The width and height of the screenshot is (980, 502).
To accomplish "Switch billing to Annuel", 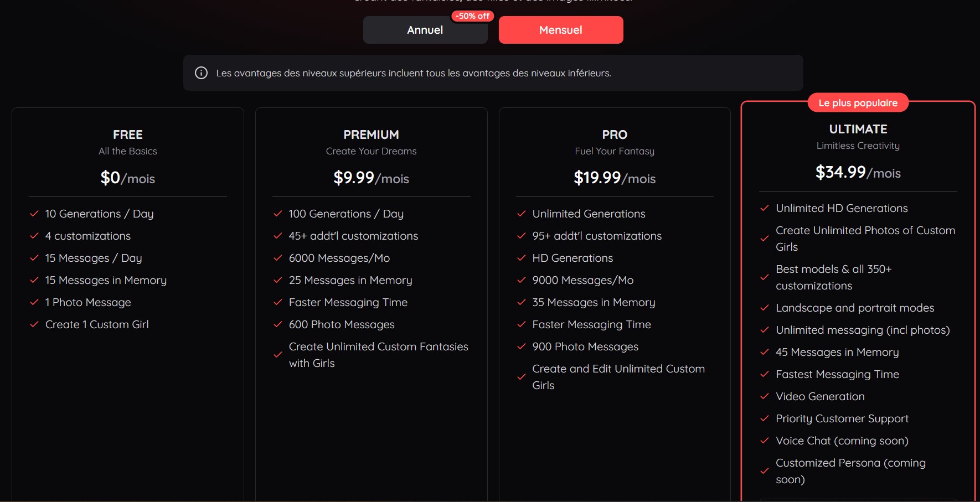I will 425,30.
